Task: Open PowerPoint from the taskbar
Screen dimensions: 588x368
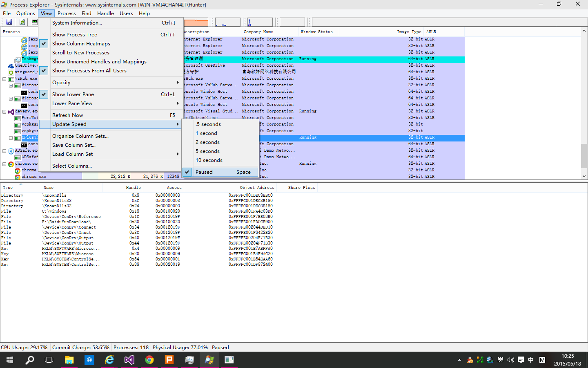Action: [169, 360]
